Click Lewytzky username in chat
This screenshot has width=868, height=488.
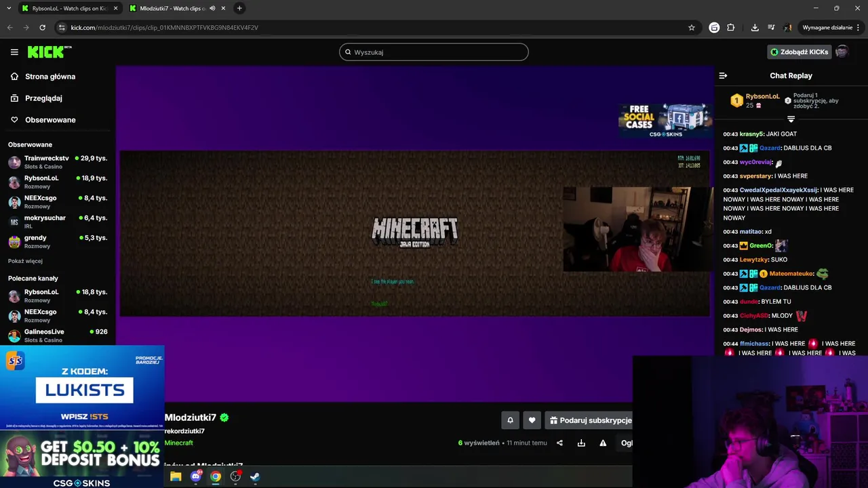[754, 260]
